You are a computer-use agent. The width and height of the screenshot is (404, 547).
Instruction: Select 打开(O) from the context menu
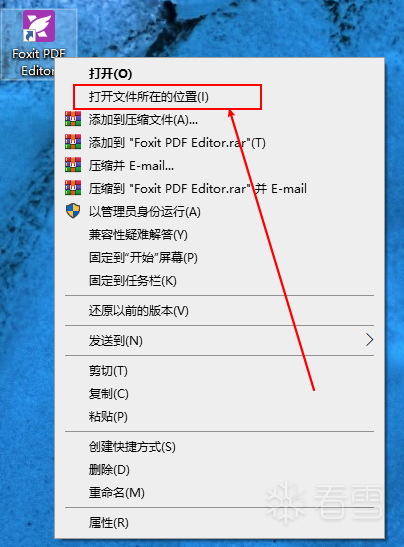tap(219, 74)
